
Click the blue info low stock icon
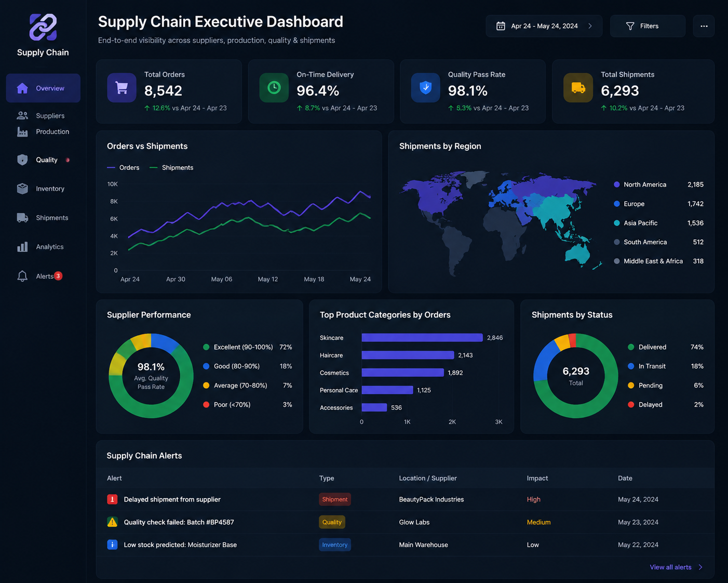coord(112,545)
